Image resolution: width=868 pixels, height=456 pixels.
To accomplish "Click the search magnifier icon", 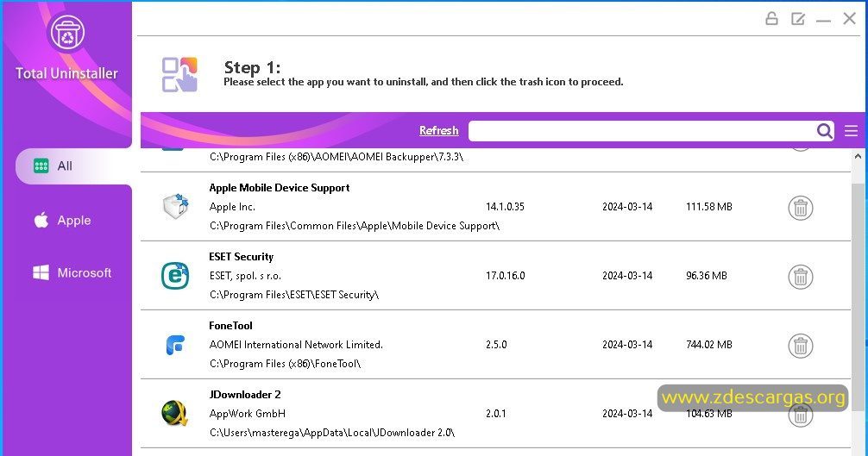I will coord(824,130).
